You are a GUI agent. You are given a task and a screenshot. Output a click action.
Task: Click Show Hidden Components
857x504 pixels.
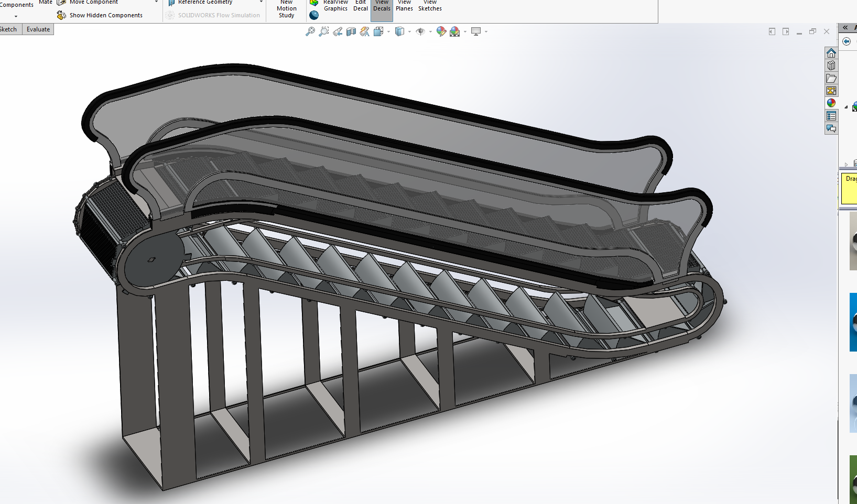100,15
